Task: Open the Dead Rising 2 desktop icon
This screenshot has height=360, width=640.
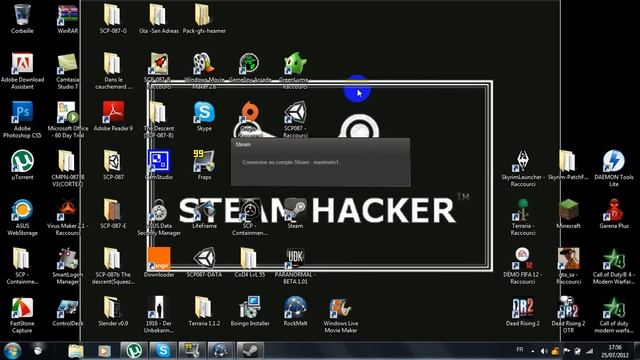Action: pyautogui.click(x=523, y=311)
